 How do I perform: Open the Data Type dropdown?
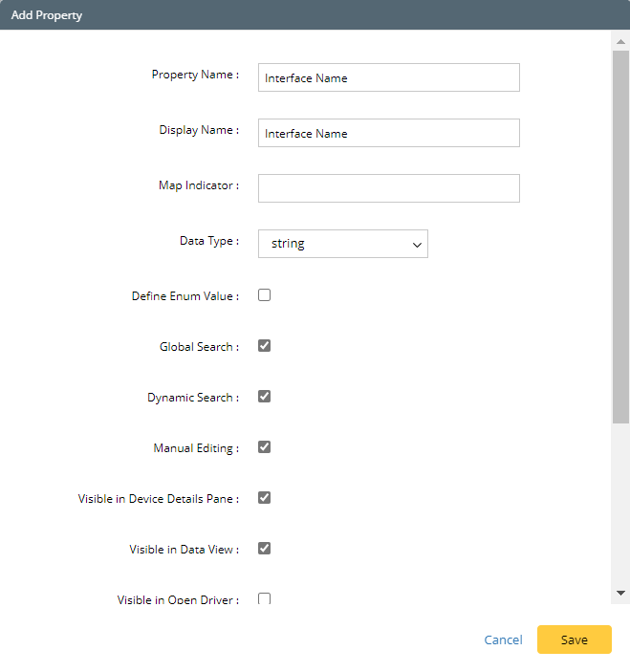point(342,244)
